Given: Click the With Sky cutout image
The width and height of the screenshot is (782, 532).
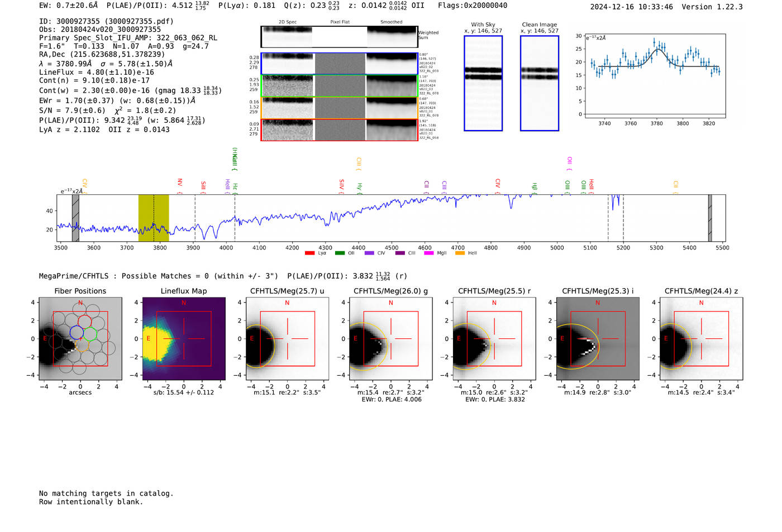Looking at the screenshot, I should [483, 83].
